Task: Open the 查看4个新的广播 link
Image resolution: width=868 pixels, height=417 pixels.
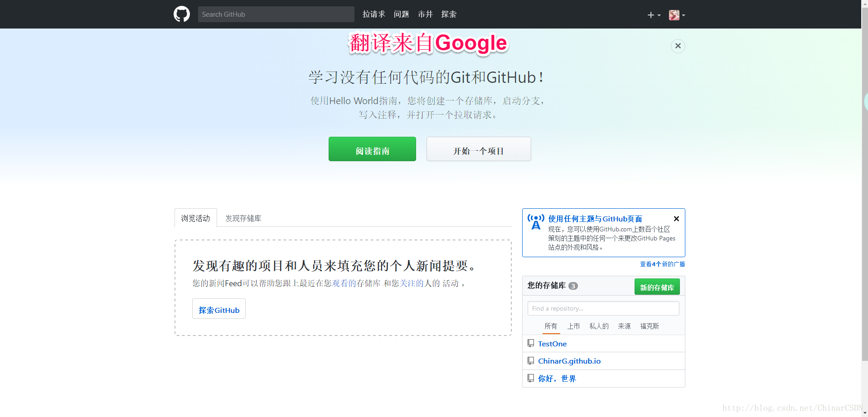Action: click(662, 264)
